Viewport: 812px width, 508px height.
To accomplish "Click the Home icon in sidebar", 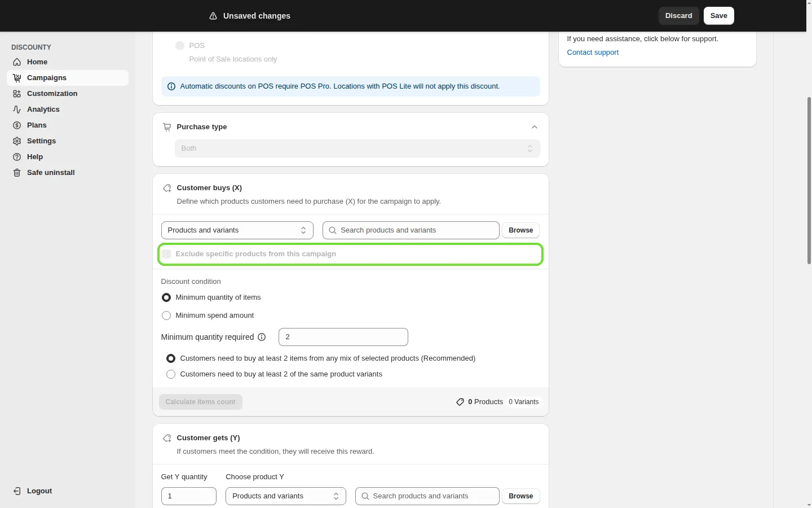I will click(x=17, y=62).
